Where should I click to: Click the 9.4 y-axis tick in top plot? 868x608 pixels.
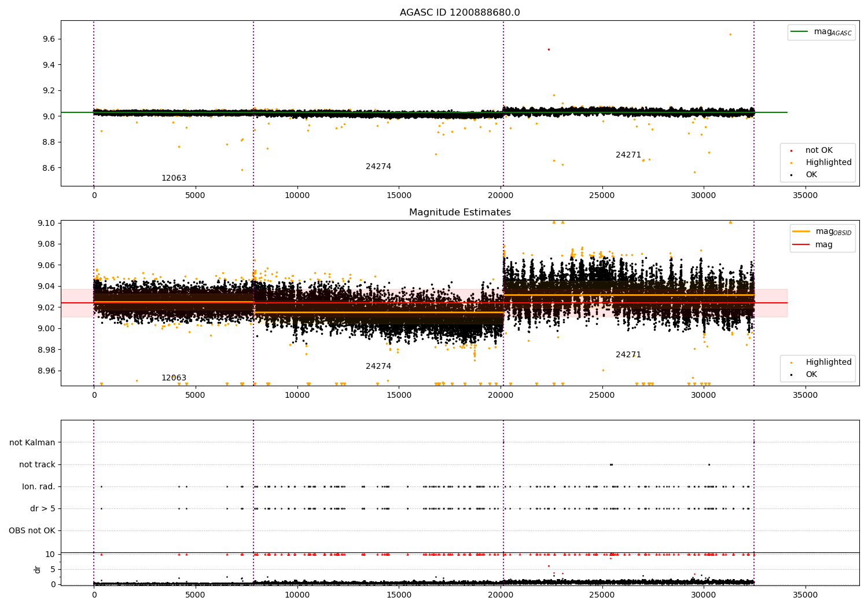[49, 65]
